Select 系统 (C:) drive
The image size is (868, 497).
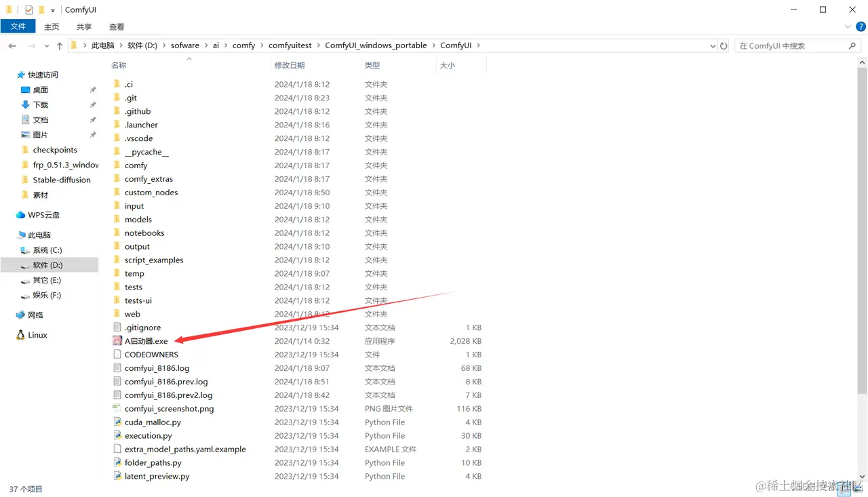click(47, 250)
